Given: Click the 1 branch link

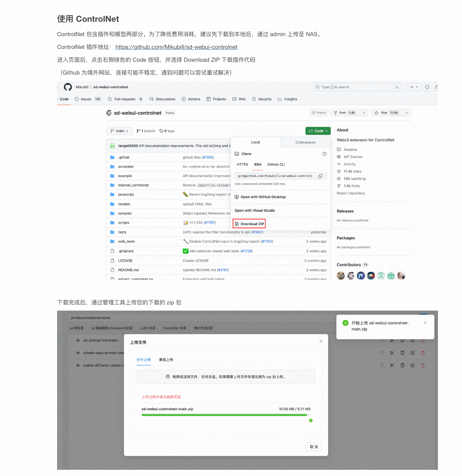Looking at the screenshot, I should [146, 131].
